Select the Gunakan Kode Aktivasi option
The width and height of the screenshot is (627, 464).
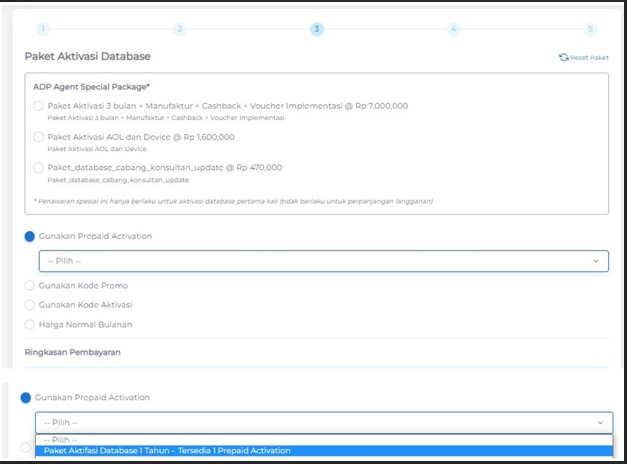pyautogui.click(x=29, y=304)
